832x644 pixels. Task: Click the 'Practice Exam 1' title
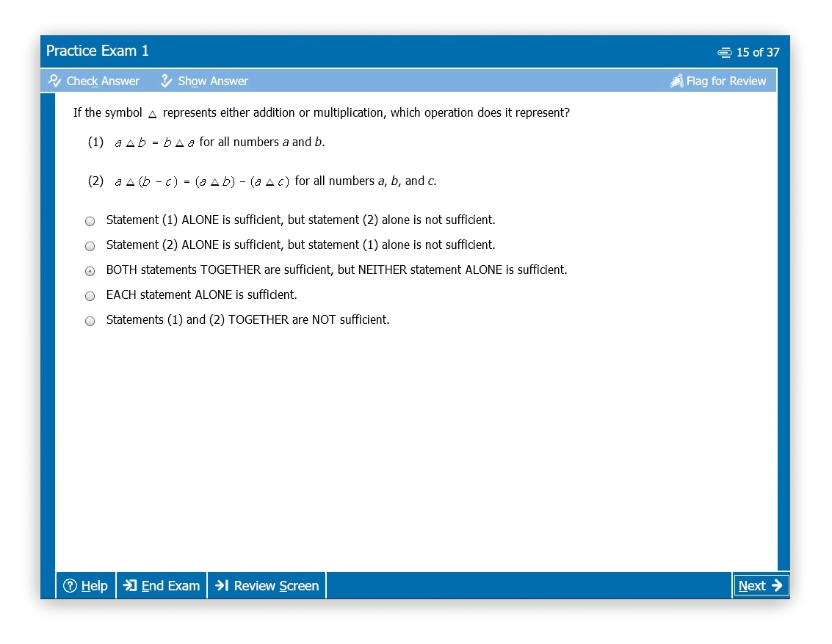(97, 51)
